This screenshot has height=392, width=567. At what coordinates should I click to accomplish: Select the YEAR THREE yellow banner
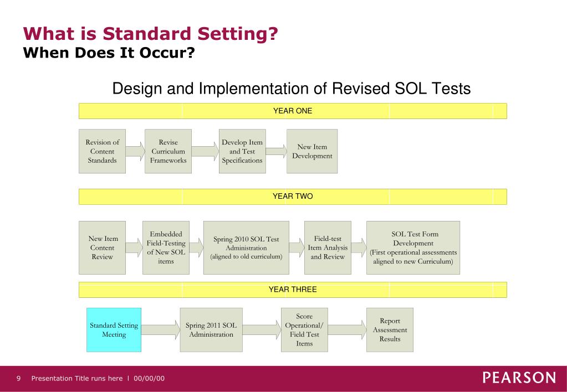click(293, 290)
